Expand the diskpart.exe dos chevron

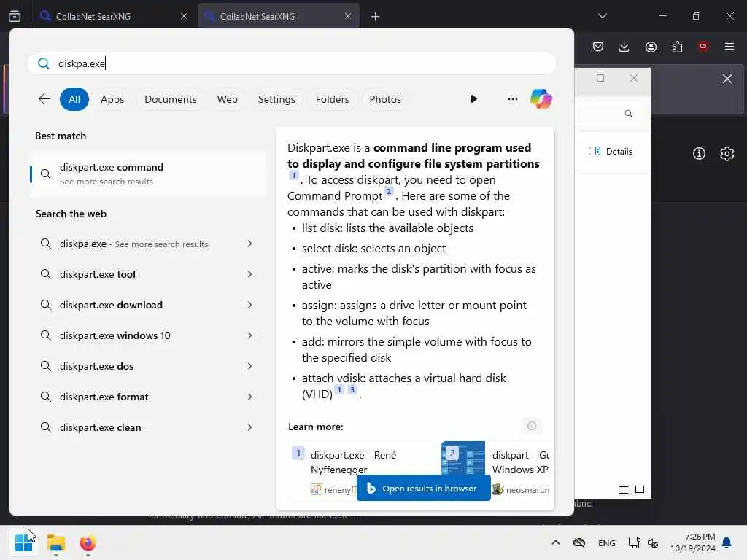click(x=249, y=366)
